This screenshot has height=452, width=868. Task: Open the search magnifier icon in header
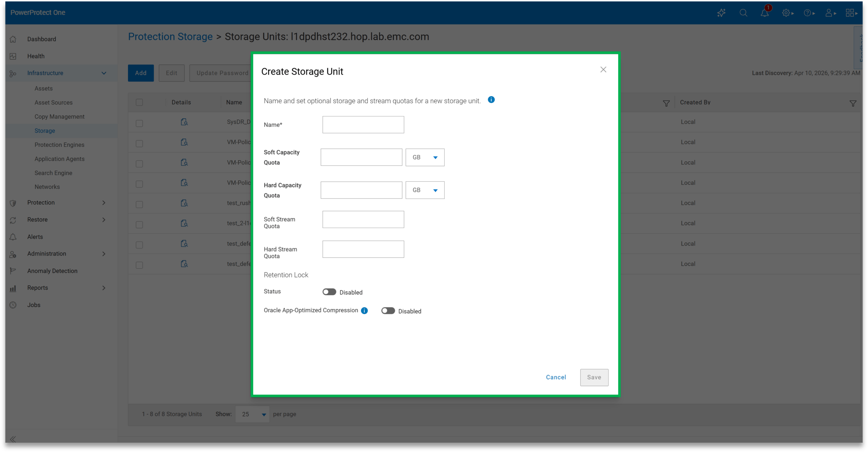743,13
